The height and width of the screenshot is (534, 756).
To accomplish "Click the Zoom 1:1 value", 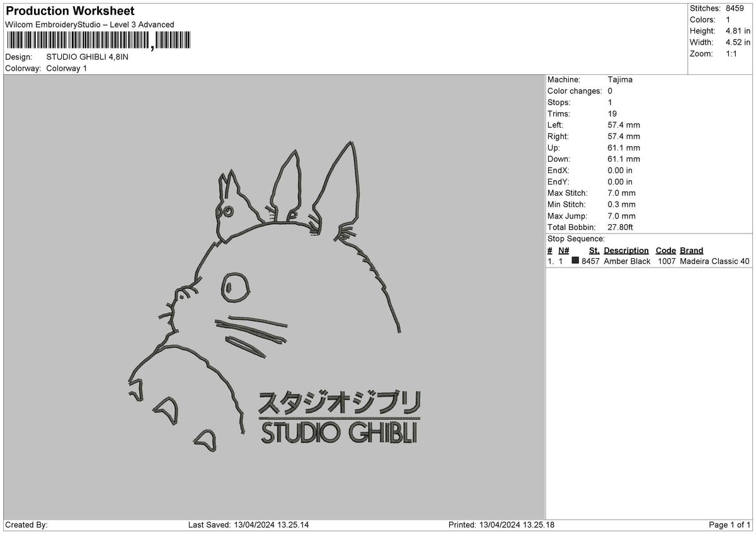I will 733,54.
